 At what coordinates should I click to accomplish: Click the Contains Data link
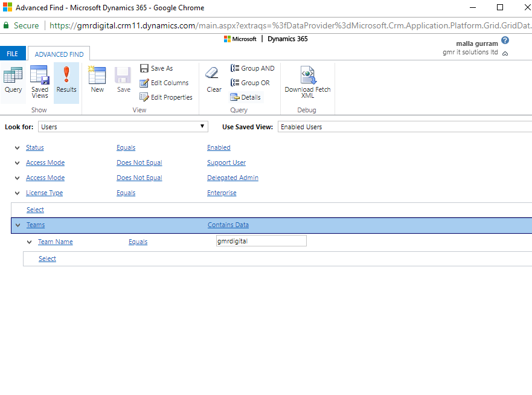(x=228, y=225)
